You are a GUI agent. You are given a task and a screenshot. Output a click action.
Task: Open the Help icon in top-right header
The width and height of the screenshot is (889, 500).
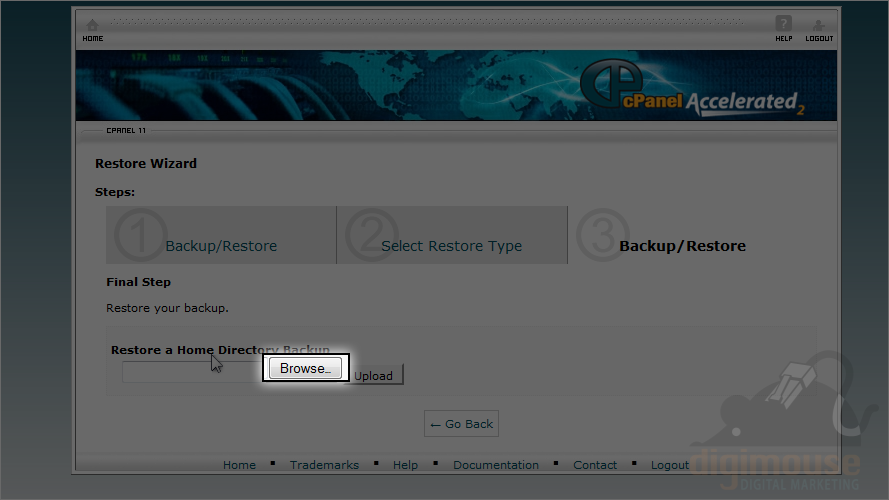pyautogui.click(x=784, y=28)
